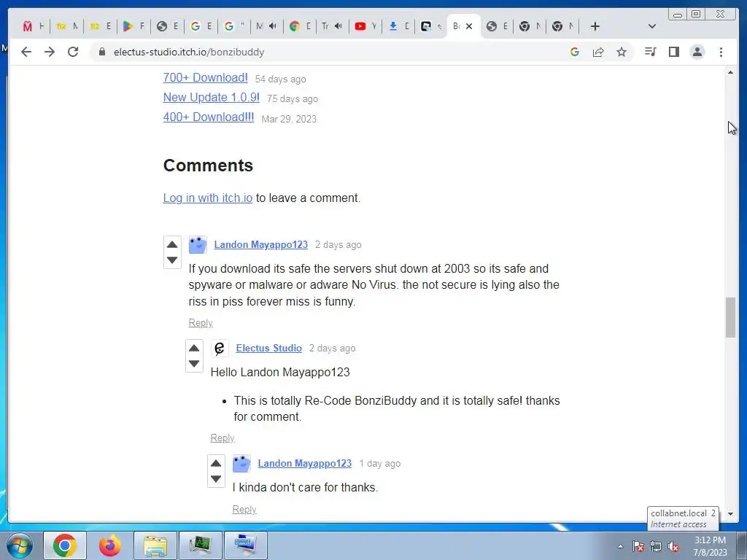Launch Firefox from the taskbar
The width and height of the screenshot is (747, 560).
(x=110, y=545)
